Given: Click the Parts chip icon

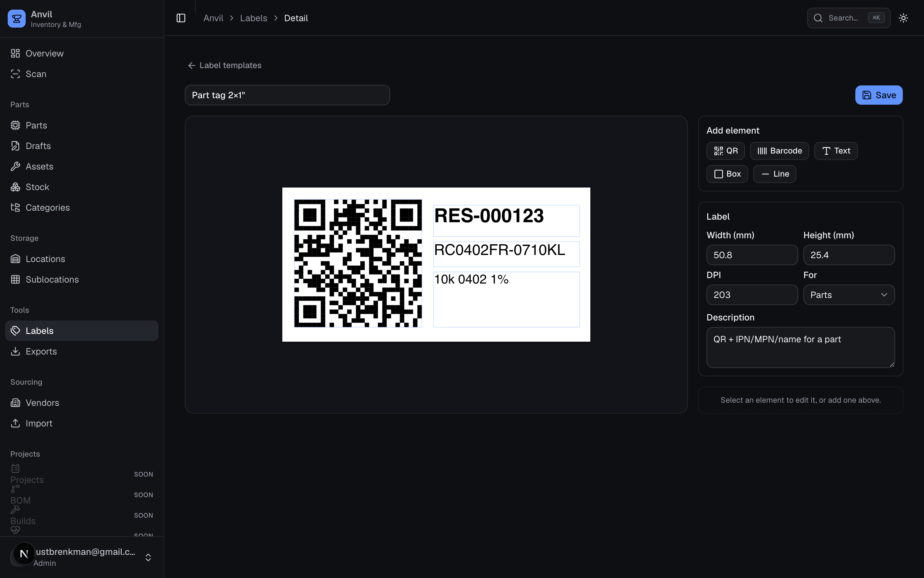Looking at the screenshot, I should click(15, 125).
